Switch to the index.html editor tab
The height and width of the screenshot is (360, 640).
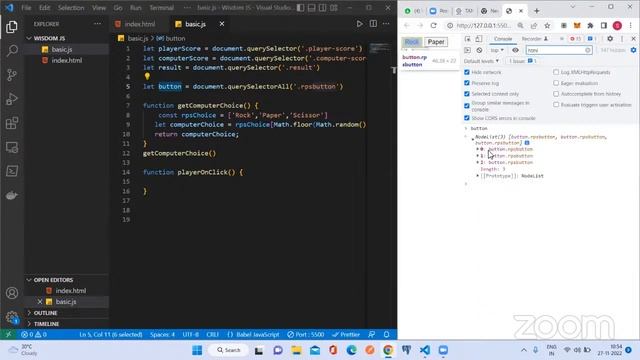[x=140, y=24]
